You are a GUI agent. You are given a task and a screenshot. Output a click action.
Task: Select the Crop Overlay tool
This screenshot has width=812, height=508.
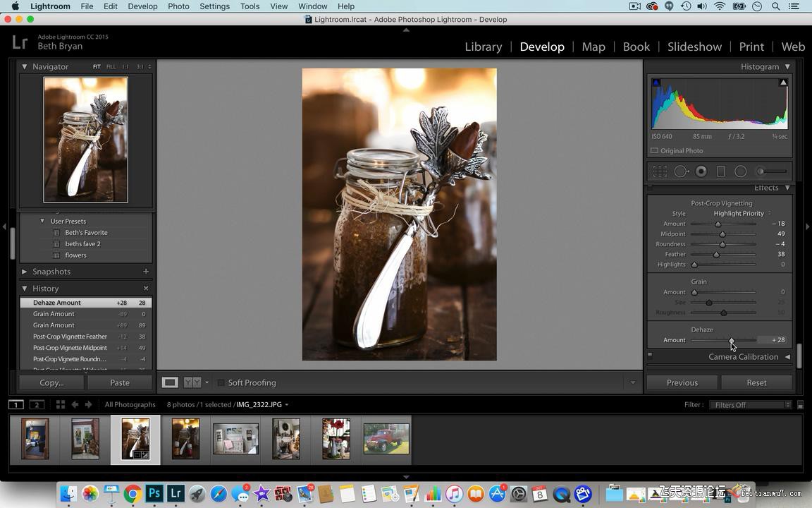pyautogui.click(x=660, y=171)
